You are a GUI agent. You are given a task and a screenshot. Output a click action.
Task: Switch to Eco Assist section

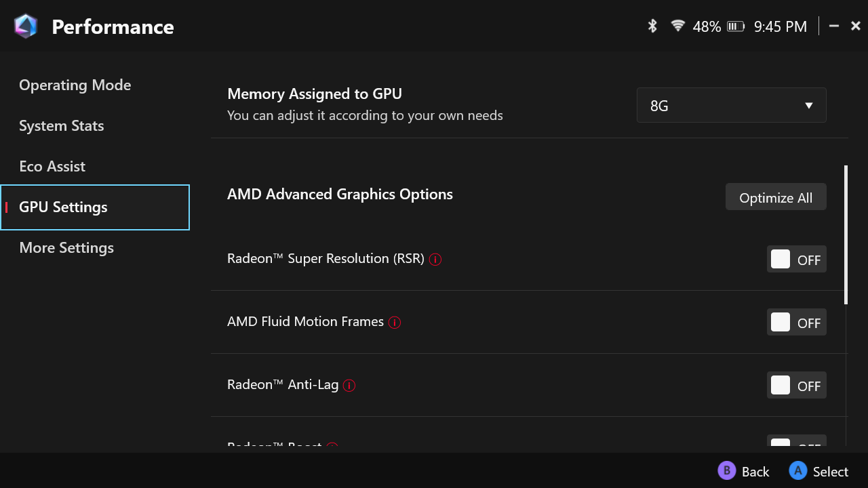[52, 167]
